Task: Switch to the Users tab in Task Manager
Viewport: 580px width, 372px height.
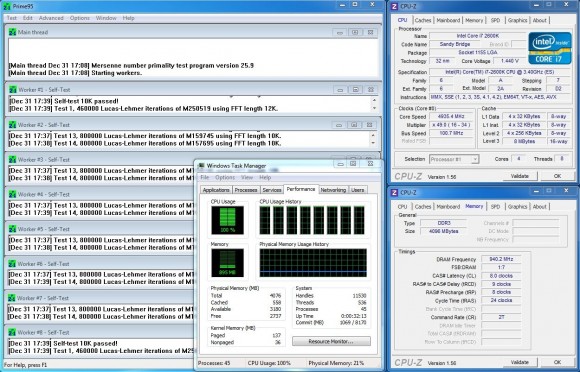Action: click(x=357, y=190)
